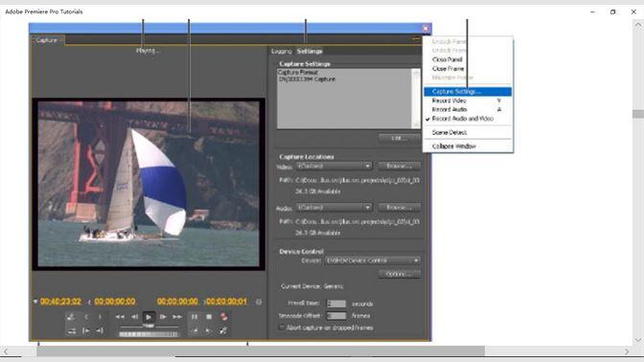
Task: Click the 00;00;00;00 timecode left of the right brace
Action: [177, 302]
